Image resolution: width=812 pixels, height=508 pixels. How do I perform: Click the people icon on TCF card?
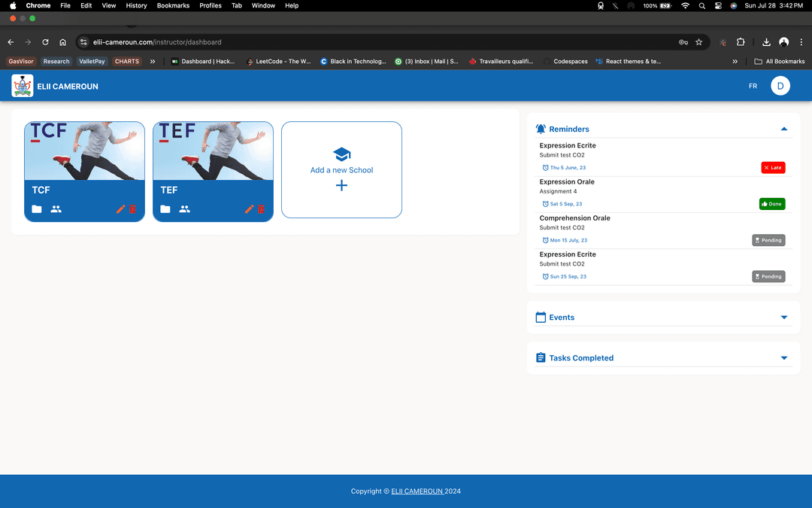tap(56, 209)
